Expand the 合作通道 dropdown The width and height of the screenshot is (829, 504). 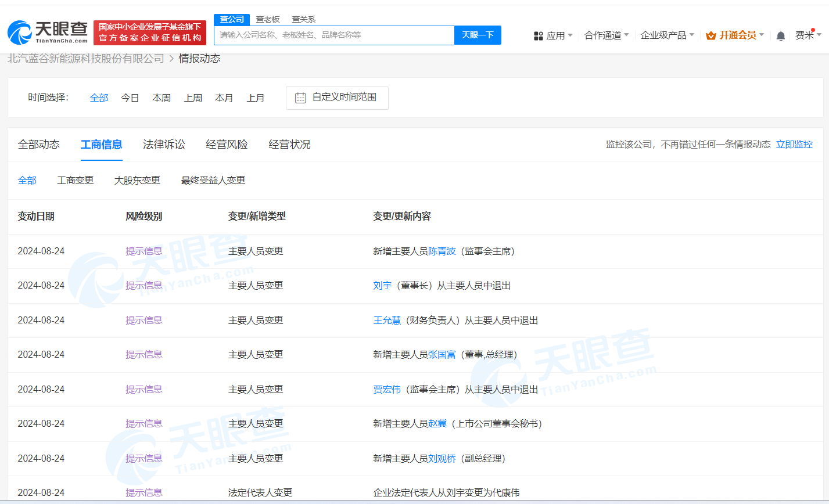(606, 35)
